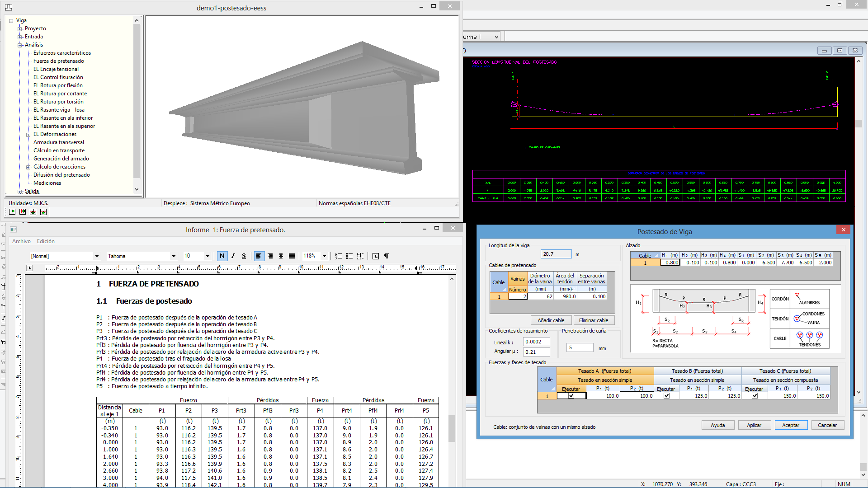The height and width of the screenshot is (488, 868).
Task: Click move-panel-right green arrow icon
Action: (x=12, y=211)
